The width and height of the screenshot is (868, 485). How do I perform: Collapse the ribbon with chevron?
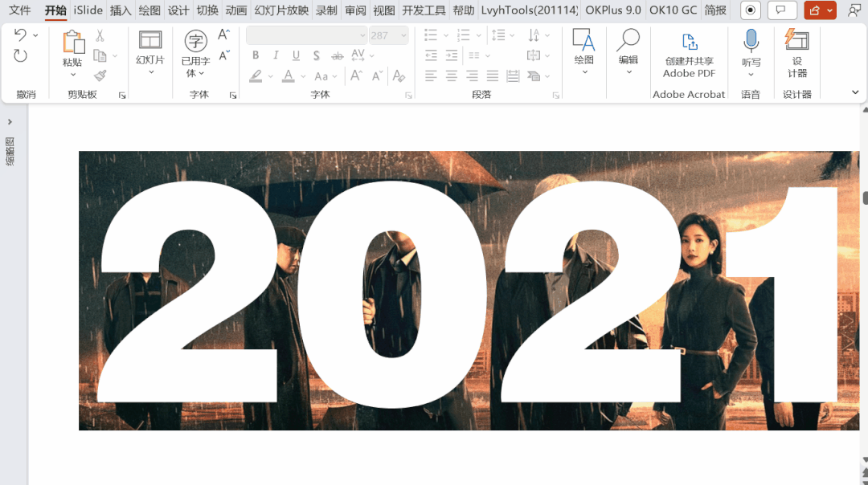pyautogui.click(x=855, y=92)
